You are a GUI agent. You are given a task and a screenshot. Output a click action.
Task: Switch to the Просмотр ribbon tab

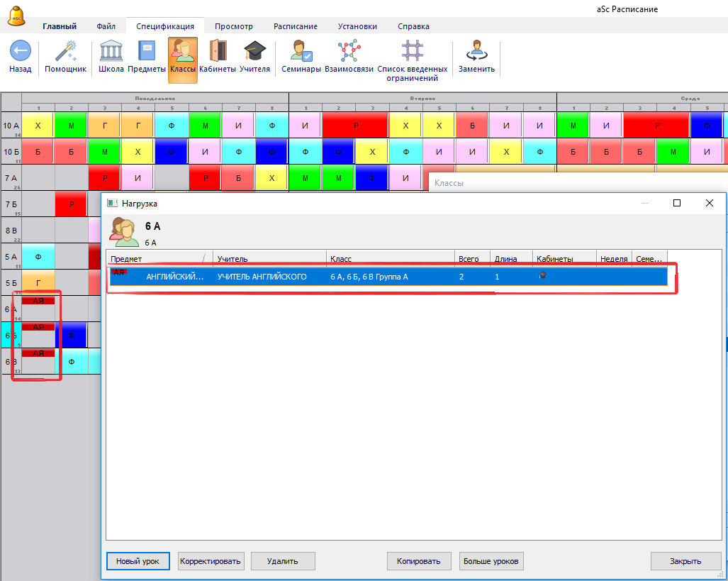(233, 26)
